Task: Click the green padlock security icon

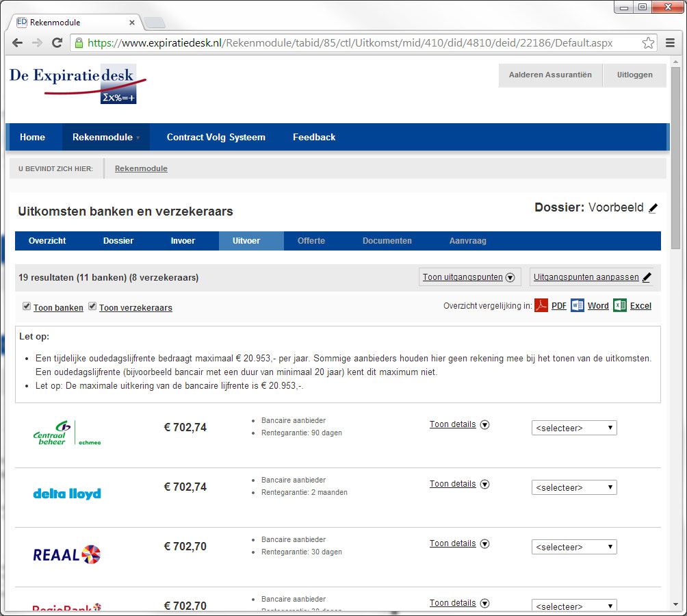Action: pyautogui.click(x=79, y=42)
